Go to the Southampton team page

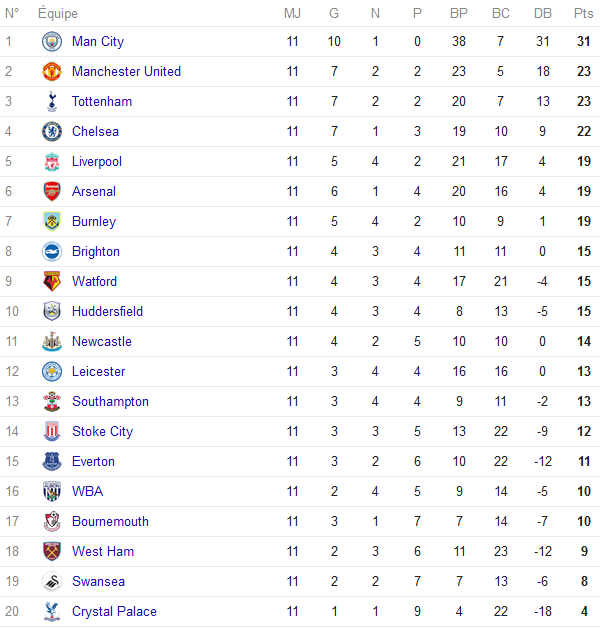(110, 402)
